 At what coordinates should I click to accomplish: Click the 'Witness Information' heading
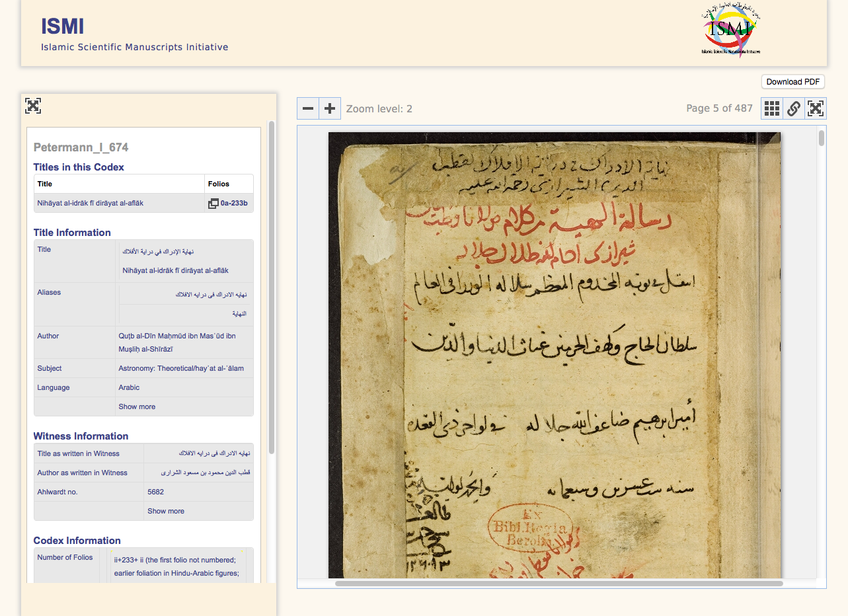pyautogui.click(x=81, y=436)
